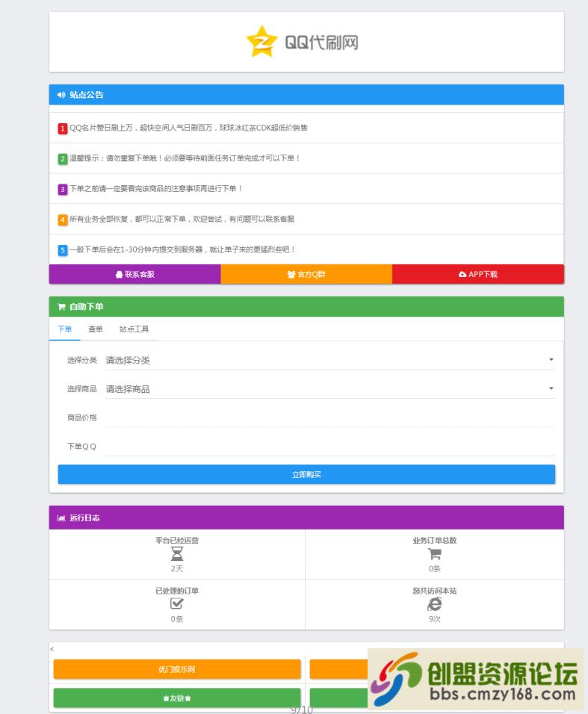Click the 自助下单 header text
Image resolution: width=588 pixels, height=714 pixels.
tap(87, 307)
